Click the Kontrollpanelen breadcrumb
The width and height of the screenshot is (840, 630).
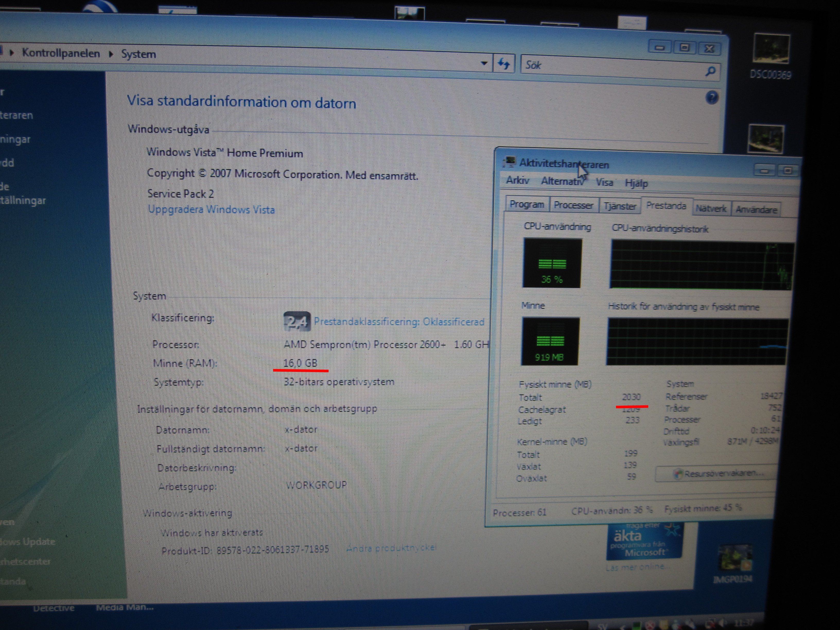pyautogui.click(x=61, y=53)
